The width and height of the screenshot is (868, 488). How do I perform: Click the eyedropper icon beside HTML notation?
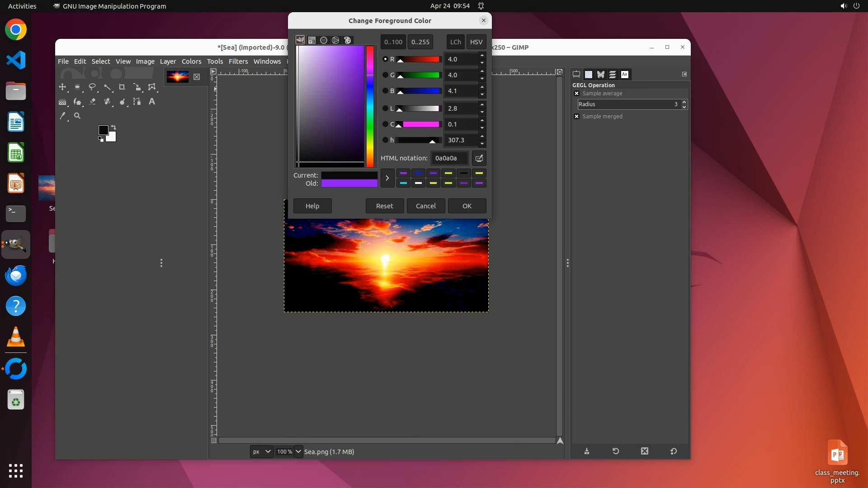tap(479, 158)
